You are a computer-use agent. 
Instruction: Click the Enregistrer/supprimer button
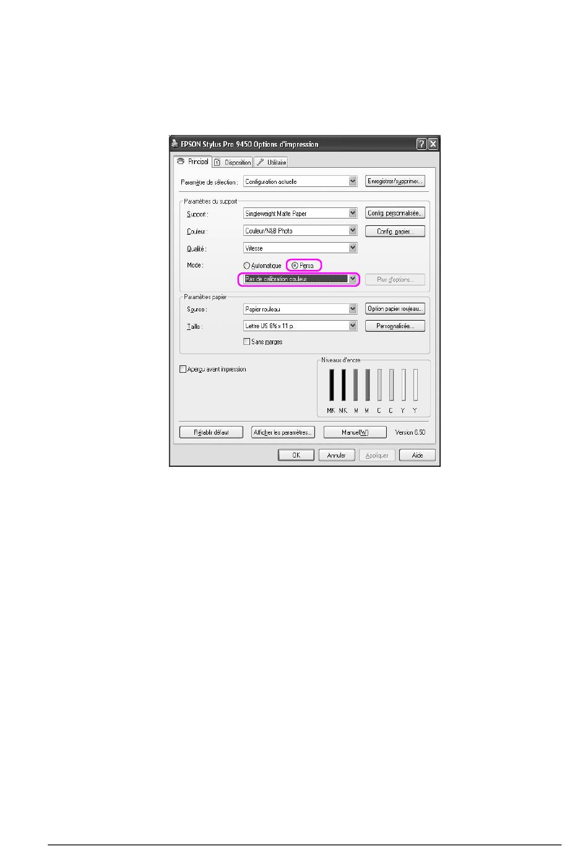(395, 181)
